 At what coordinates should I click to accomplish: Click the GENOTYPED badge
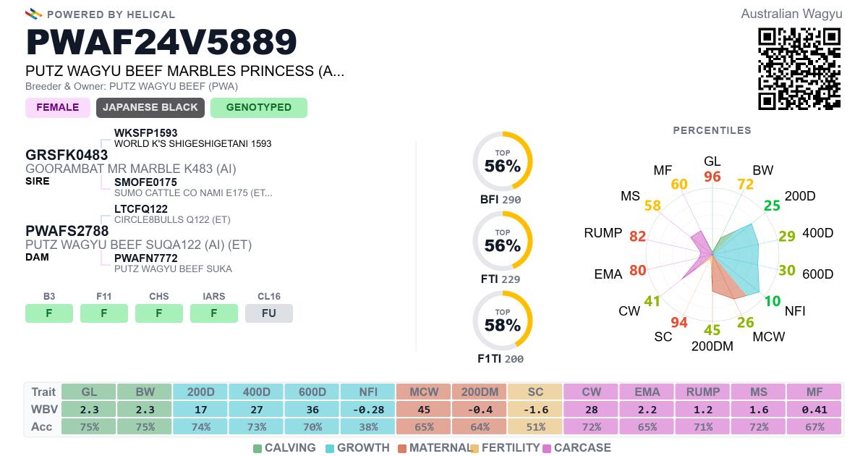[x=259, y=108]
